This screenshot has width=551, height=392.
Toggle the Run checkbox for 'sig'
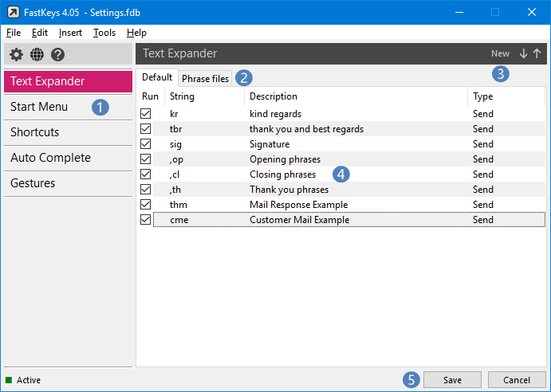(145, 144)
